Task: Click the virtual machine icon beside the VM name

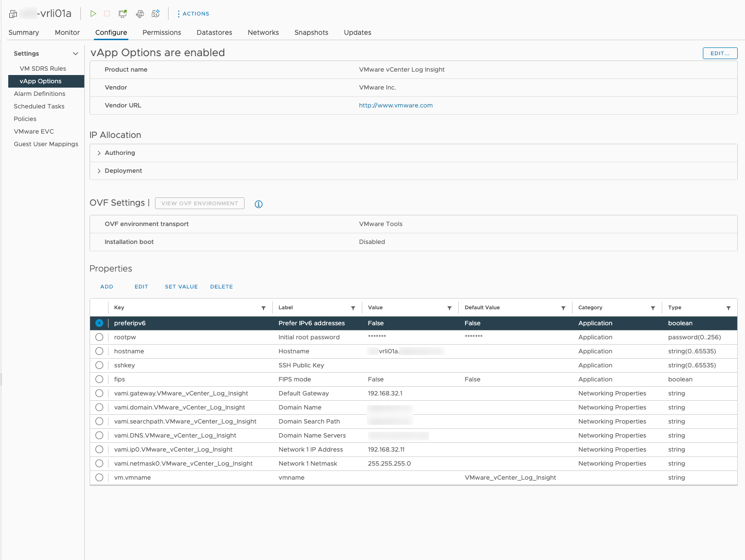Action: click(x=13, y=14)
